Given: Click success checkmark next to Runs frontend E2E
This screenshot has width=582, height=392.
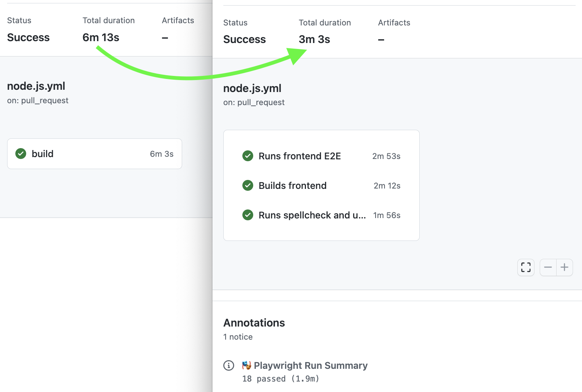Looking at the screenshot, I should pyautogui.click(x=248, y=156).
